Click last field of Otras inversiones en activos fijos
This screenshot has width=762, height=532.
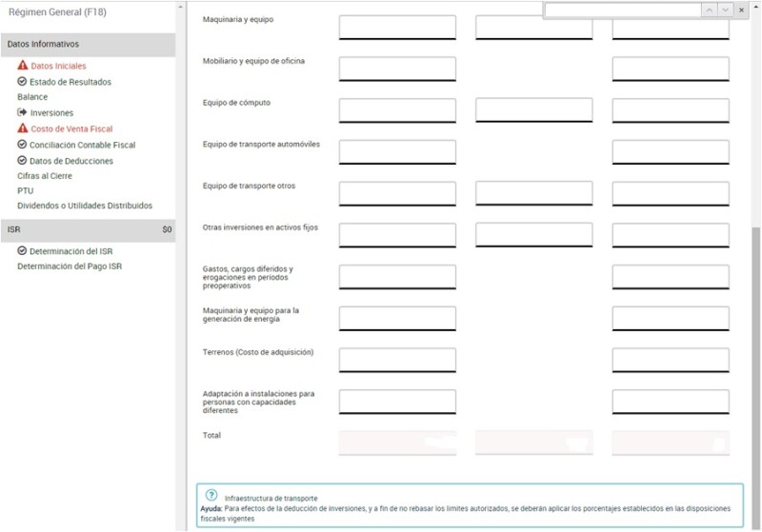pyautogui.click(x=671, y=235)
